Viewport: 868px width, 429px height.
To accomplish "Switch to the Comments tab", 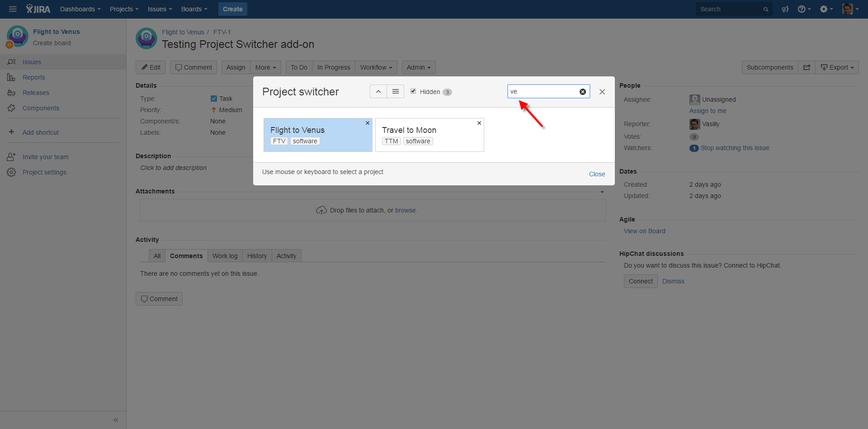I will 186,256.
